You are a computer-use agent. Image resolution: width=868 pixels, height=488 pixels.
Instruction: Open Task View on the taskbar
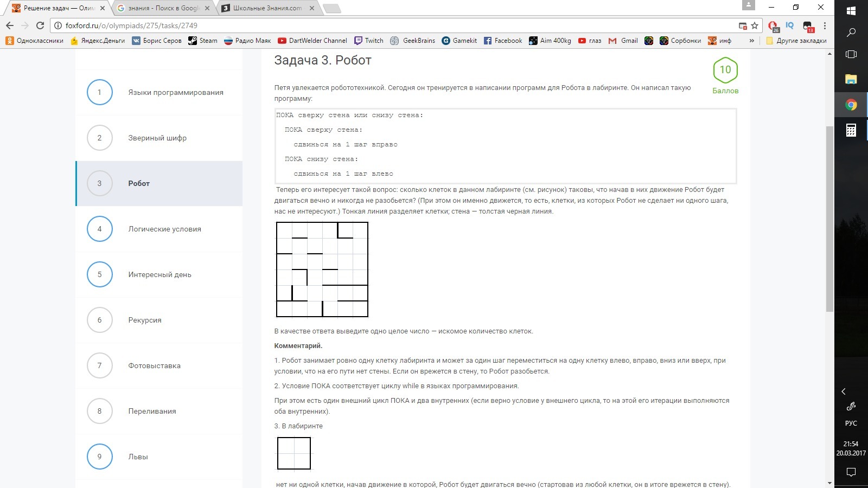tap(851, 54)
